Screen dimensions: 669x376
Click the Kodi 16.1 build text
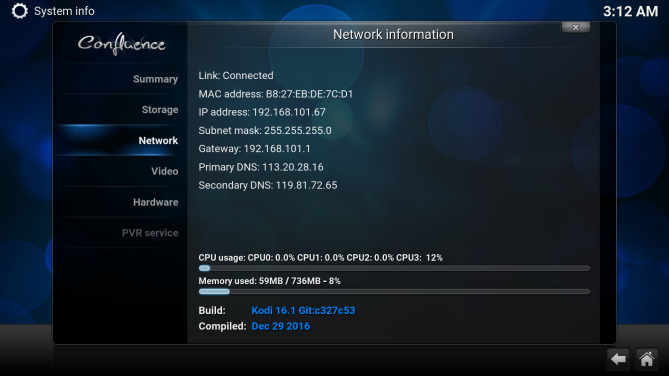303,311
